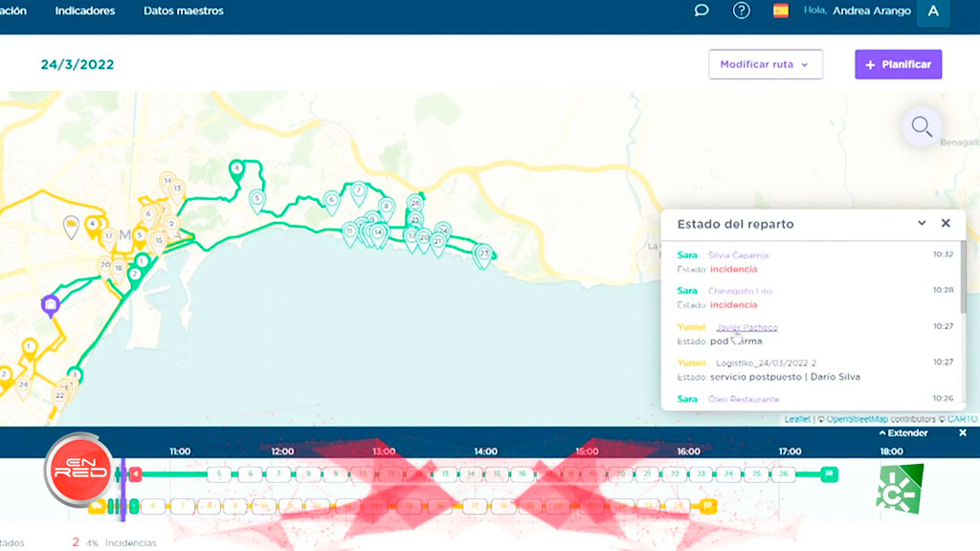Expand the timeline with Extender
980x551 pixels.
(902, 433)
